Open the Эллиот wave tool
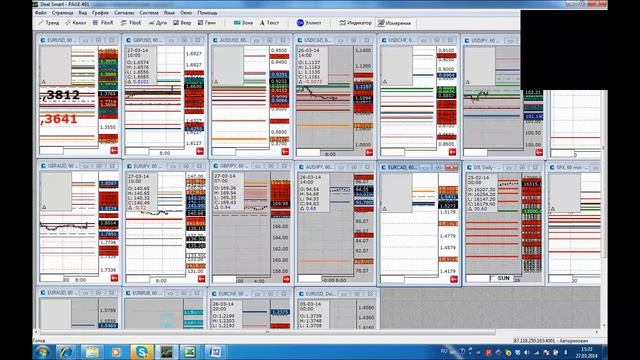 point(309,23)
